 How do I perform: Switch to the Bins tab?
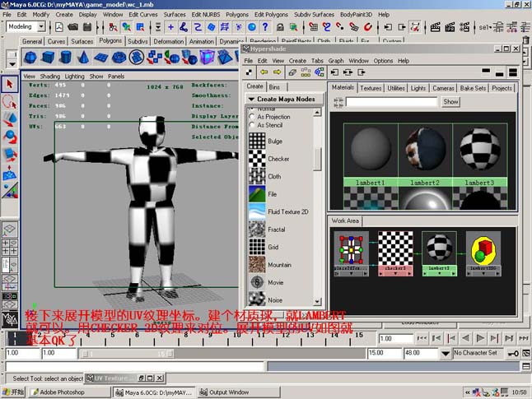click(274, 87)
